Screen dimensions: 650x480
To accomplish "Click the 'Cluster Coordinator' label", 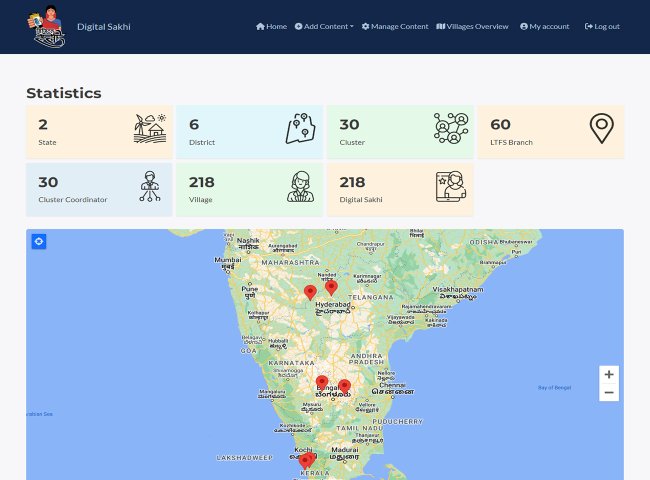I will (73, 199).
